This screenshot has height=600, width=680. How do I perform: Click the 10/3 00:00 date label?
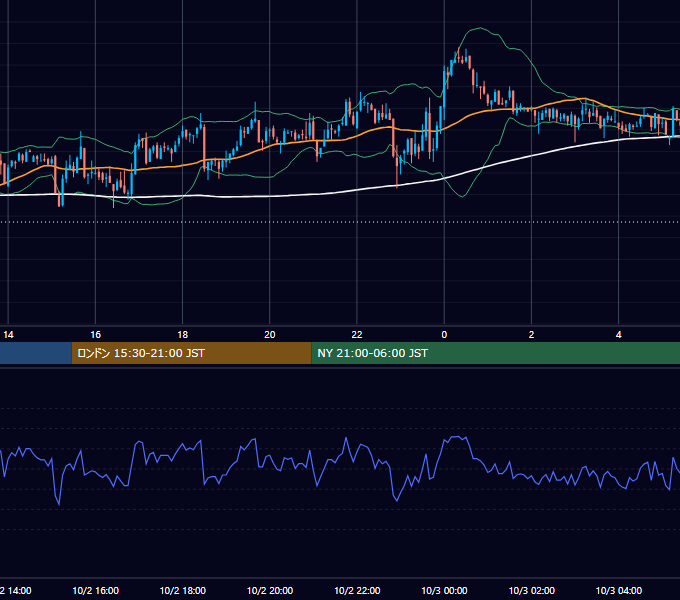tap(444, 590)
